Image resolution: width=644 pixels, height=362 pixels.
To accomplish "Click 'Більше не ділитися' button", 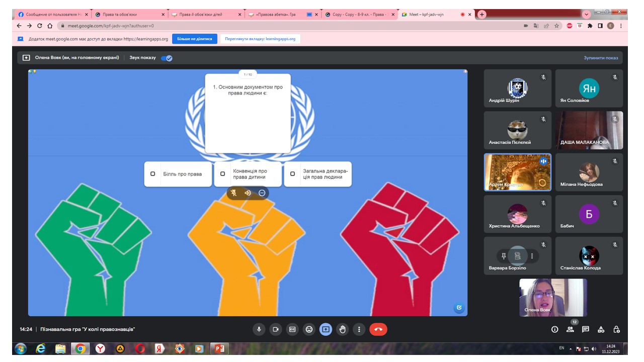I will coord(195,39).
